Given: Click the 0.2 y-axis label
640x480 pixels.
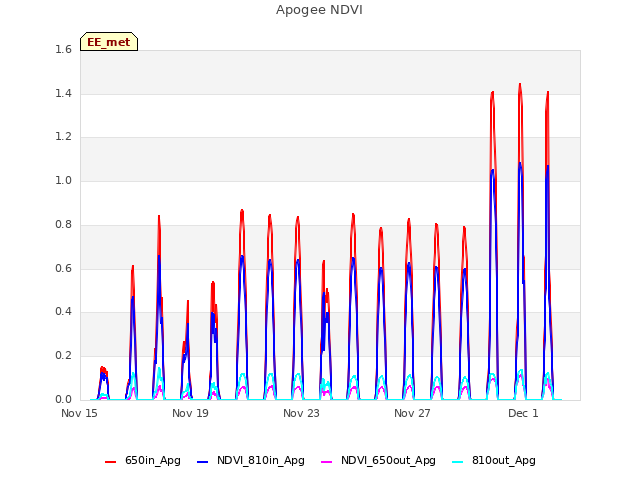Looking at the screenshot, I should (63, 356).
